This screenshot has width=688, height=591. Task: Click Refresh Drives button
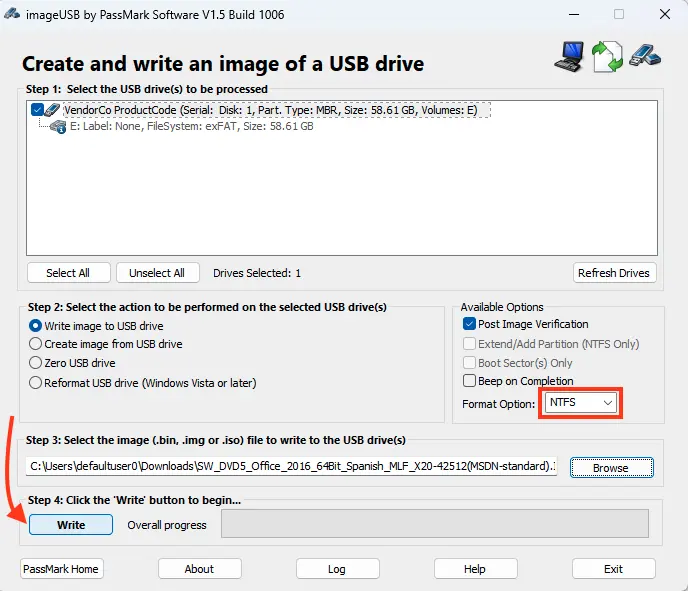[614, 273]
